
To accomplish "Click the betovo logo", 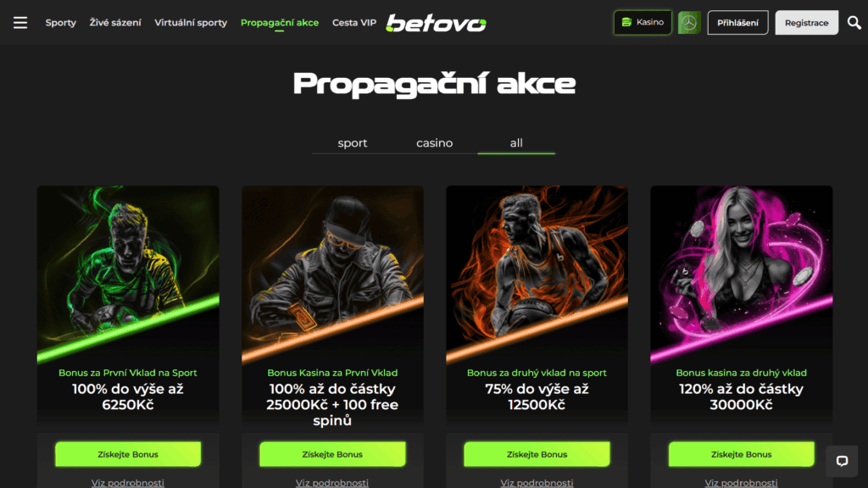I will [437, 23].
